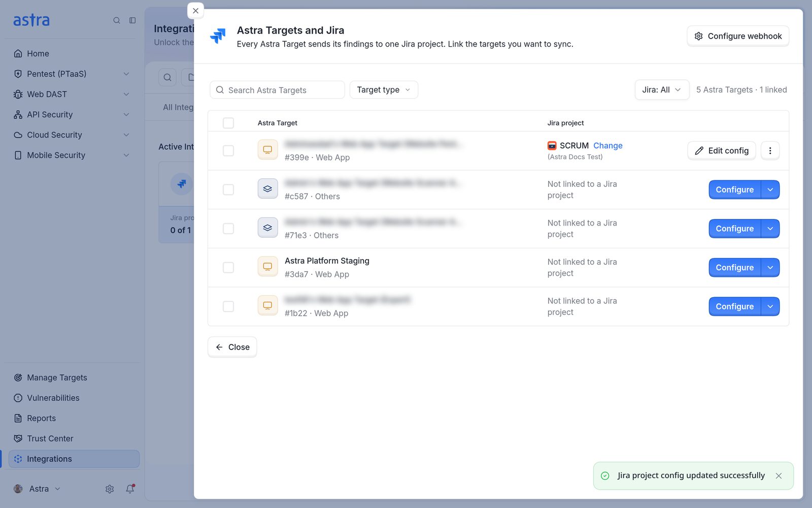Open the Jira: All filter dropdown

(662, 90)
